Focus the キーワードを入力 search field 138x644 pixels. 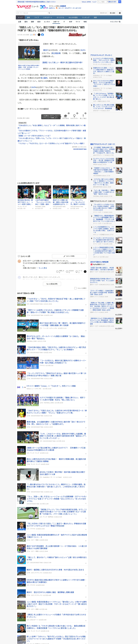(32, 13)
